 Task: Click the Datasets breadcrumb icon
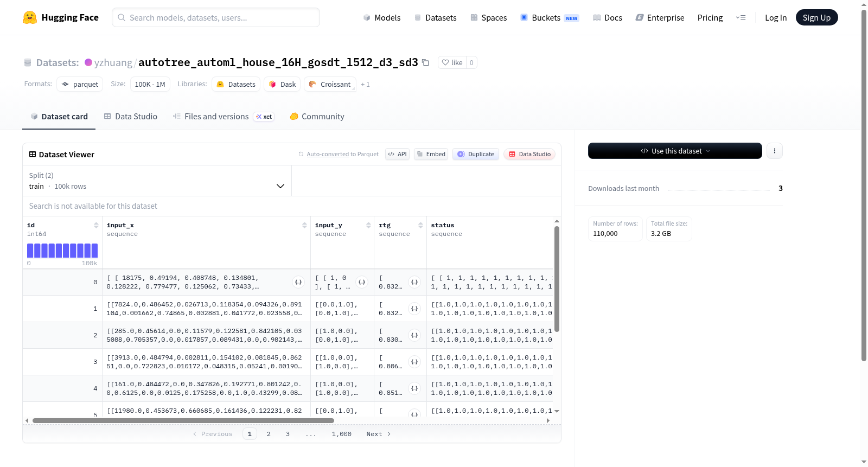pos(28,62)
